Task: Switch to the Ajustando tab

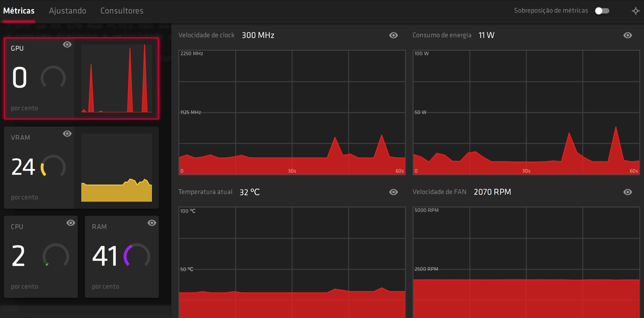Action: point(68,11)
